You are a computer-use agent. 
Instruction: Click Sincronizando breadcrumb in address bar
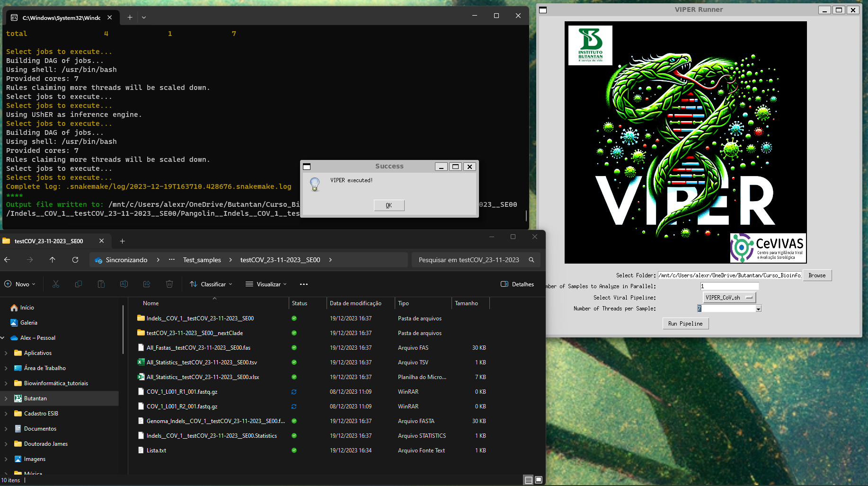coord(126,260)
